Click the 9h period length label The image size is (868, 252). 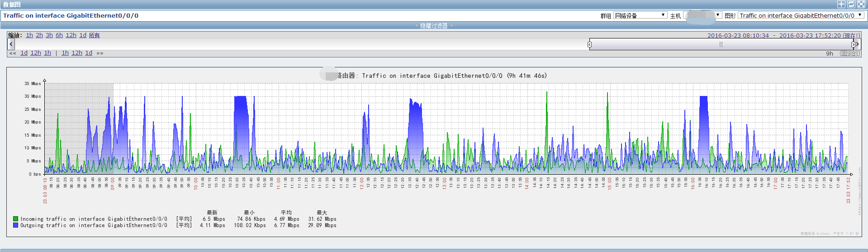830,53
